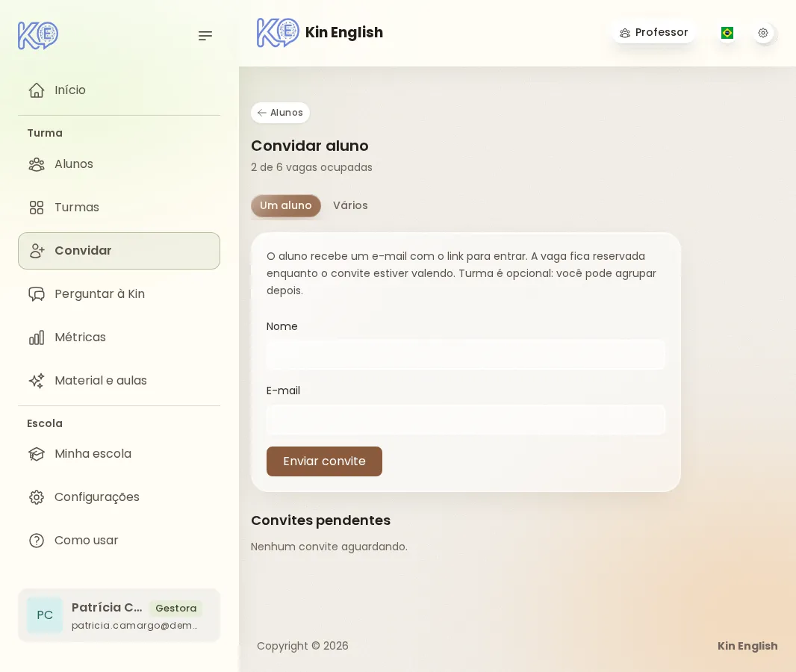Click the "Turma" section label in the sidebar
Screen dimensions: 796x672
(x=45, y=133)
